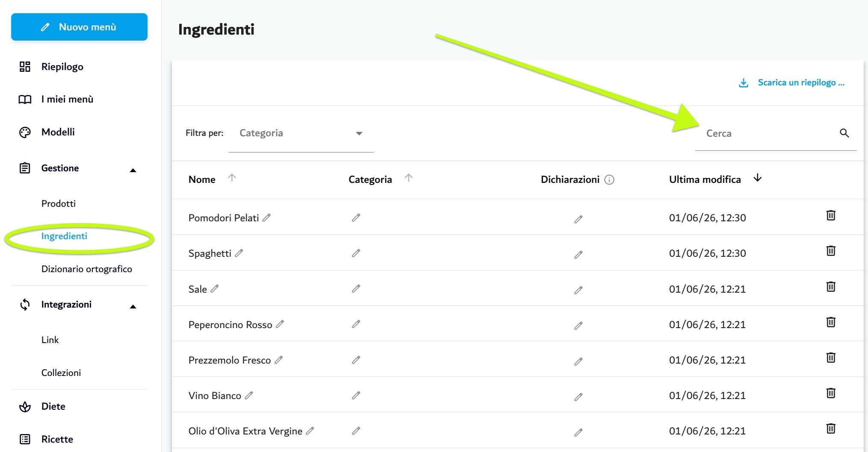868x452 pixels.
Task: Open the Categoria filter dropdown
Action: [301, 133]
